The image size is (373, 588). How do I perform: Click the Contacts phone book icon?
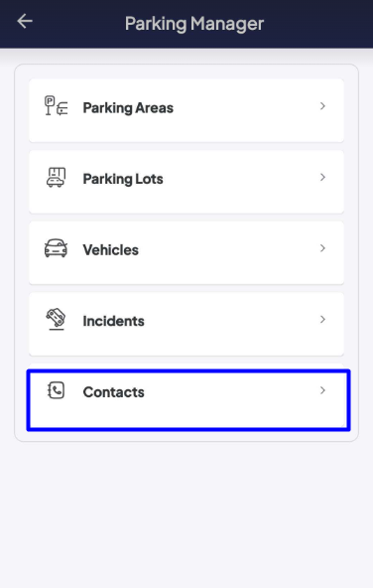pos(57,390)
